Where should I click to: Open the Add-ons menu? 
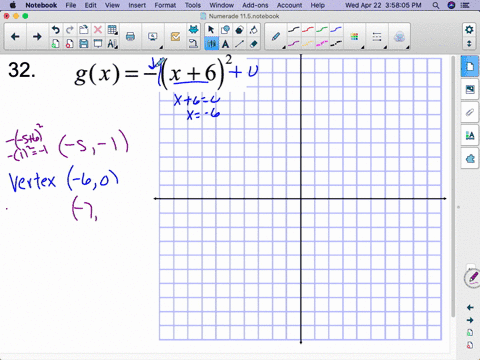tap(255, 5)
